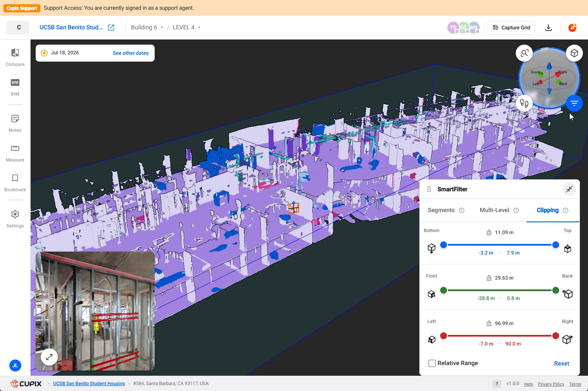Screen dimensions: 588x391
Task: Open the Compare tool in sidebar
Action: pos(15,57)
